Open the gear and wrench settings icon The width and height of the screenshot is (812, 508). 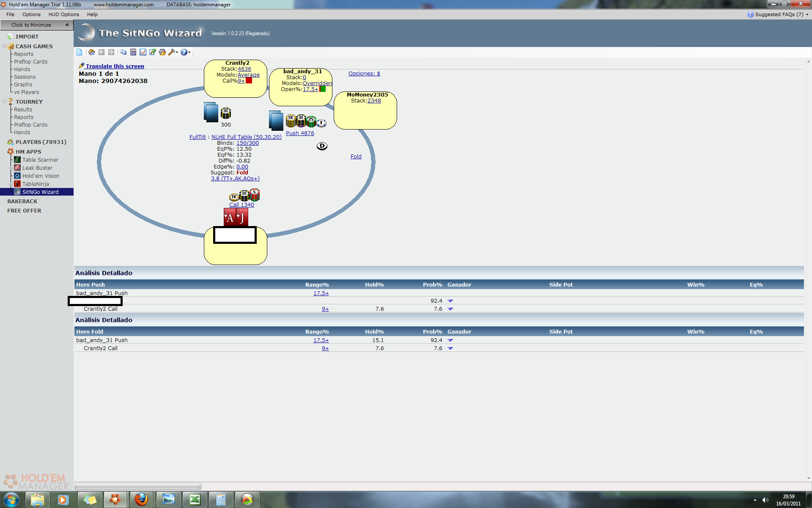(162, 52)
